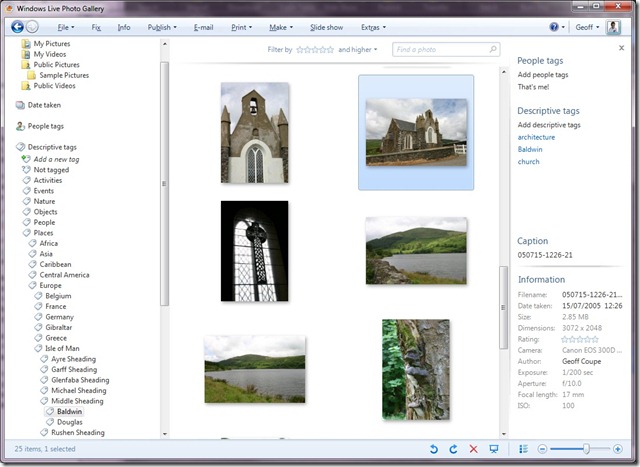Image resolution: width=640 pixels, height=467 pixels.
Task: Open the File menu
Action: 64,27
